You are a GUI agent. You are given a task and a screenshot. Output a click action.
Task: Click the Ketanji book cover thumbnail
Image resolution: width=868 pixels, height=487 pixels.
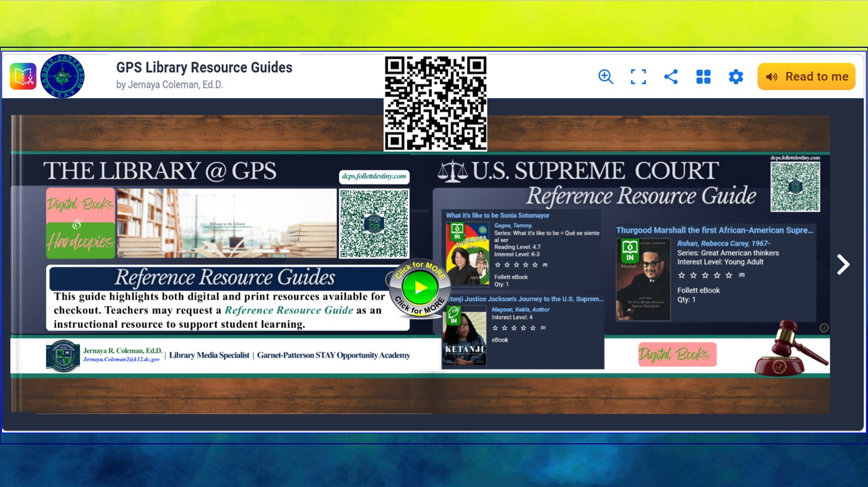point(464,338)
